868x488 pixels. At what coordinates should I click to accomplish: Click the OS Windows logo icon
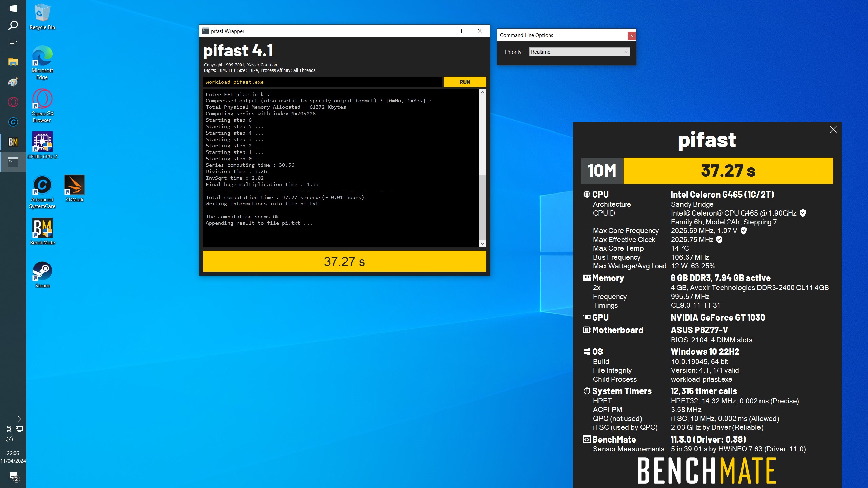(x=587, y=351)
